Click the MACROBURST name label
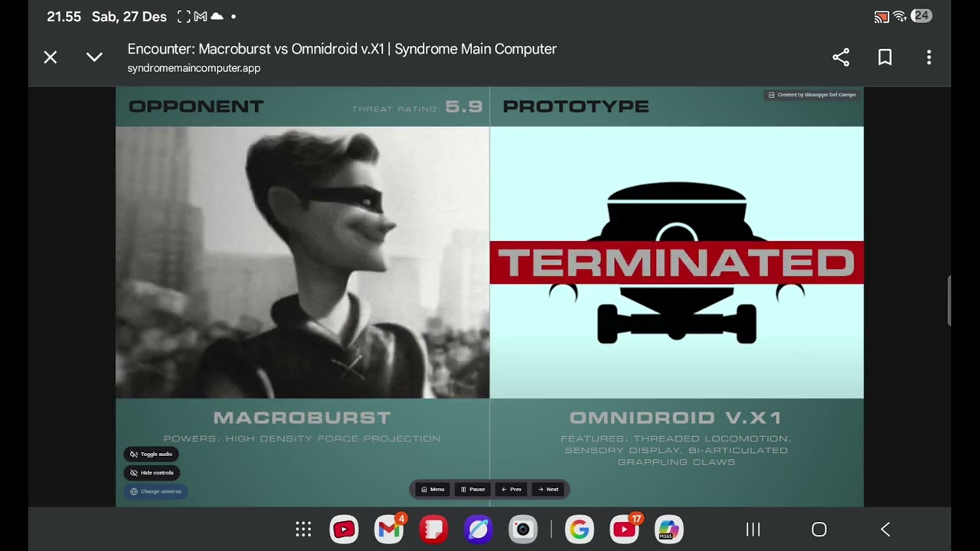Viewport: 980px width, 551px height. pos(302,418)
